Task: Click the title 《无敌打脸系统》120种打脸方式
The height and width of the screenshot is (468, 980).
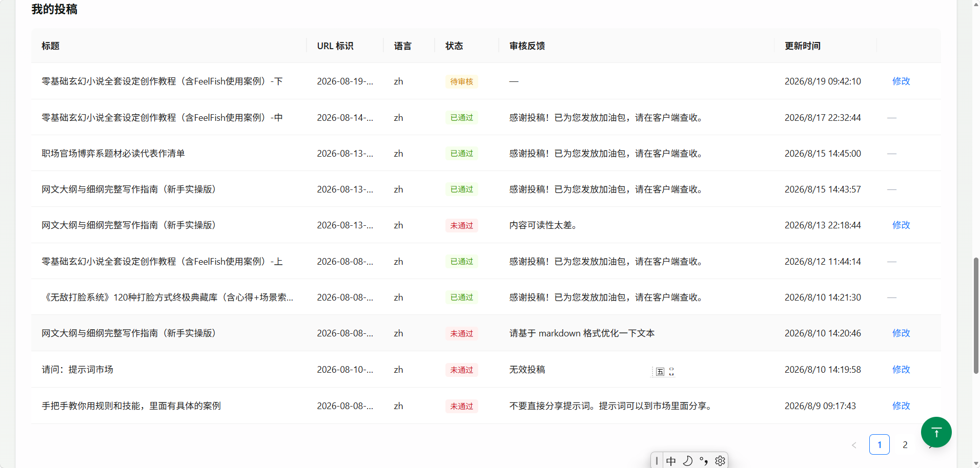Action: [168, 297]
